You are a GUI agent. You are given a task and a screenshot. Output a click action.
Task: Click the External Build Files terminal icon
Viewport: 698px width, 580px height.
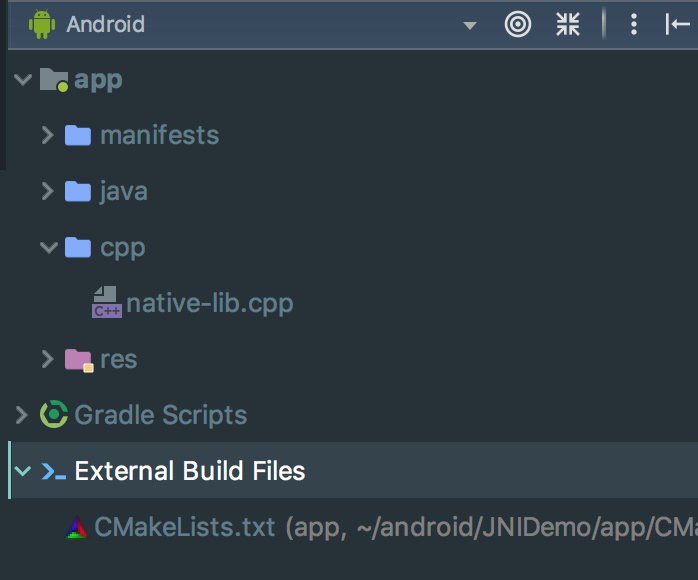(53, 472)
